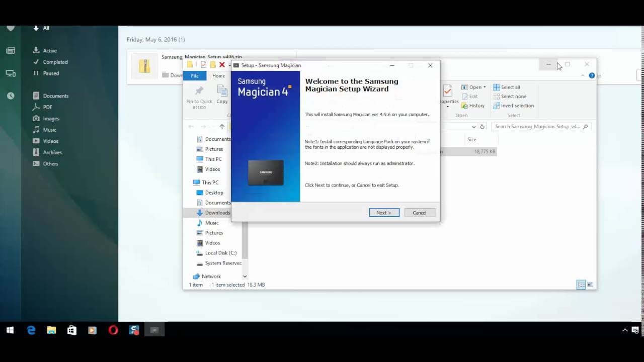
Task: Click Invert selection in Explorer ribbon
Action: point(514,106)
